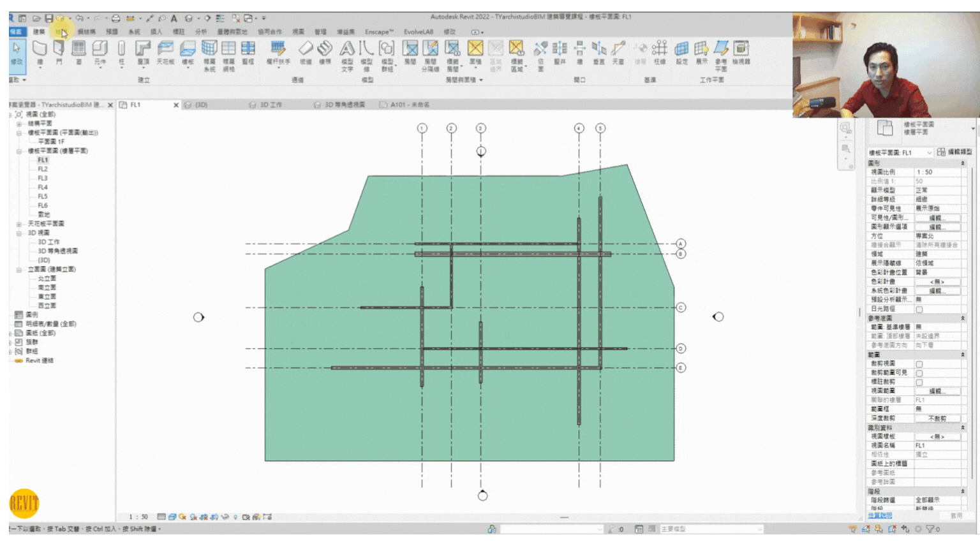Close the FL1 view tab
980x551 pixels.
[x=176, y=105]
